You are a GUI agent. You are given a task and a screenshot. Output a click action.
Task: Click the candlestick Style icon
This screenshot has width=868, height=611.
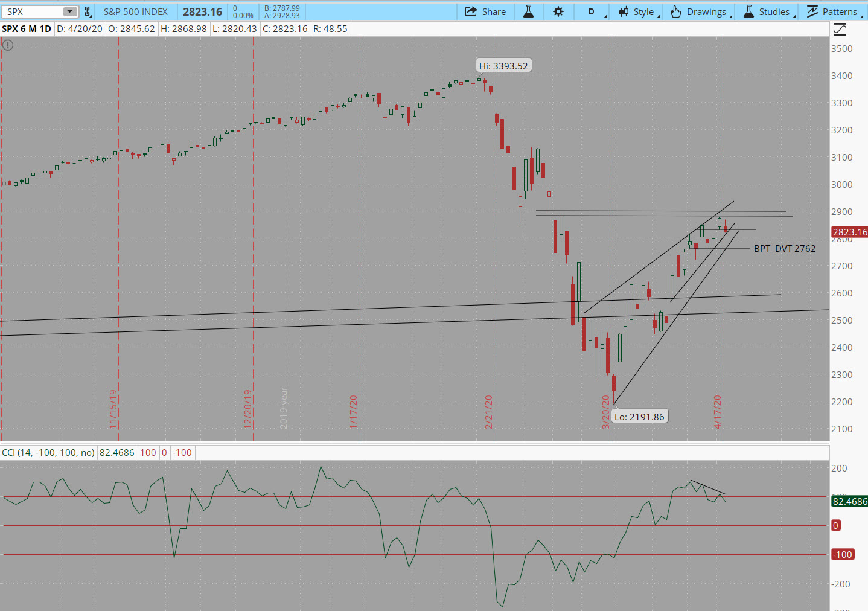(x=624, y=11)
